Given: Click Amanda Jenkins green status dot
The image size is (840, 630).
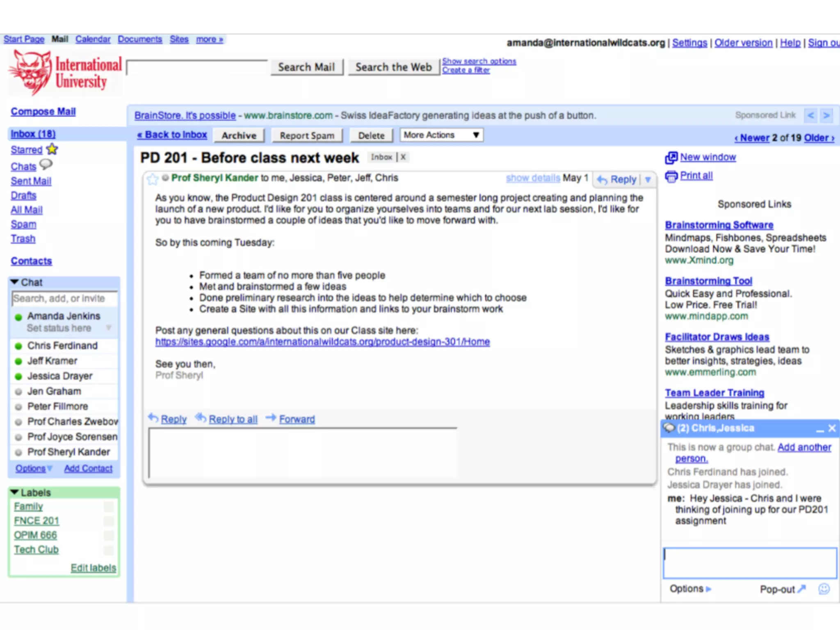Looking at the screenshot, I should [18, 317].
